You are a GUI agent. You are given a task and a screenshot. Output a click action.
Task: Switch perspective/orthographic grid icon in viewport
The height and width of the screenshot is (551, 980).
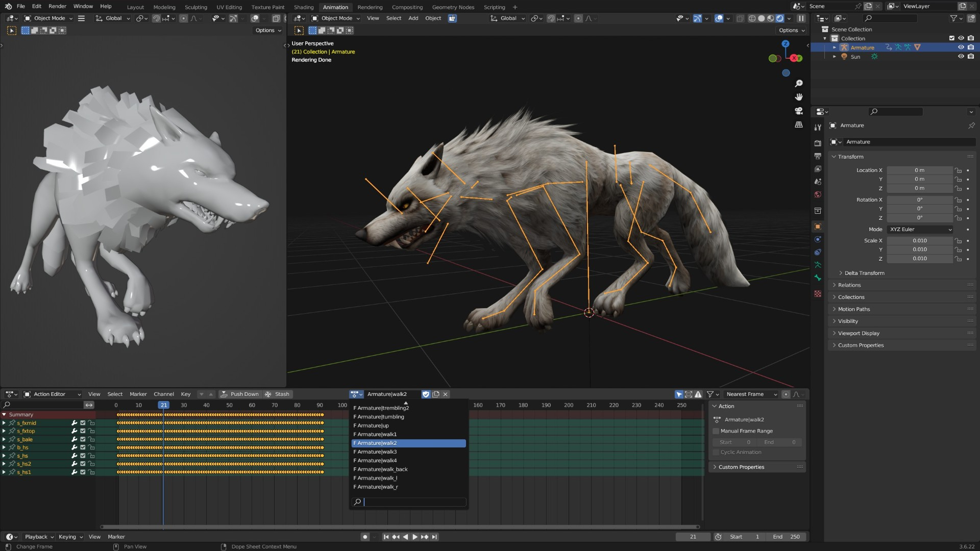coord(799,124)
